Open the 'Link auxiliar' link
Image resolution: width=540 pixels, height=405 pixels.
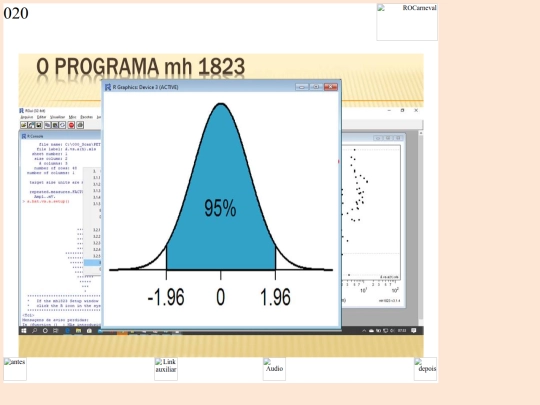166,369
